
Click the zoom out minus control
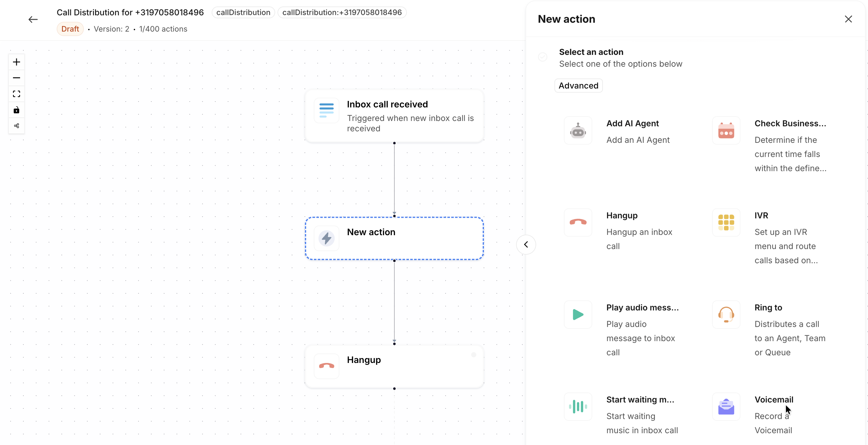16,78
